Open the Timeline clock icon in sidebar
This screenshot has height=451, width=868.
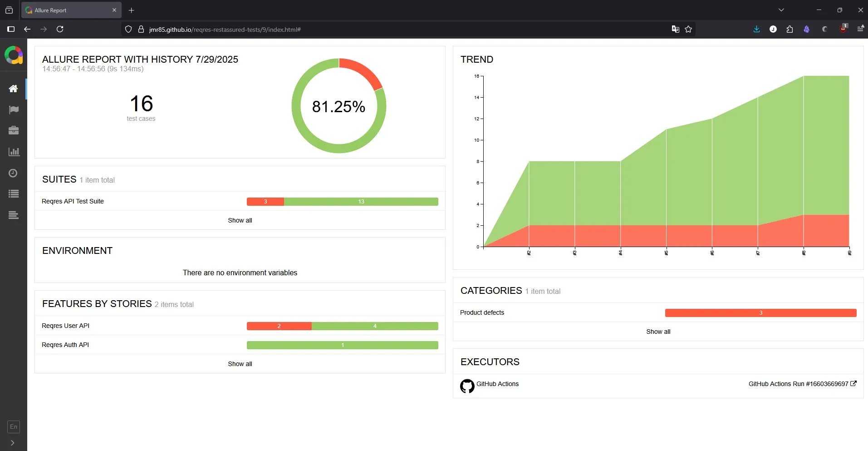(x=14, y=173)
